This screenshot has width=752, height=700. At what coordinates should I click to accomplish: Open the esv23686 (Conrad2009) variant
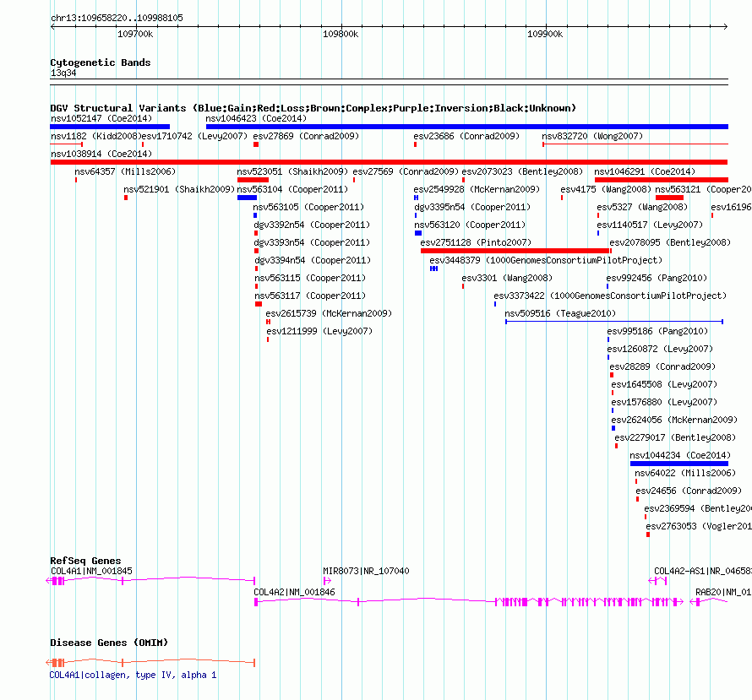click(466, 136)
